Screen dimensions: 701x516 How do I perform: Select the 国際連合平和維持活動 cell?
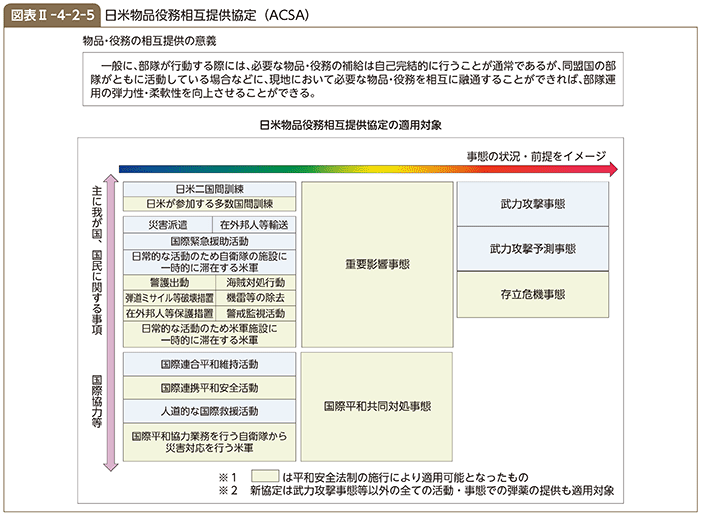209,364
